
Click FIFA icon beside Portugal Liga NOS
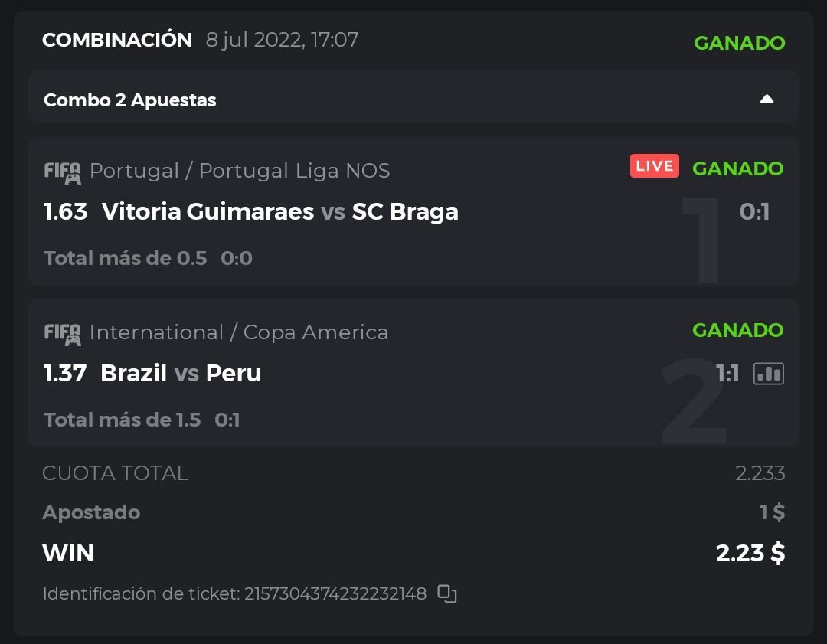tap(62, 172)
